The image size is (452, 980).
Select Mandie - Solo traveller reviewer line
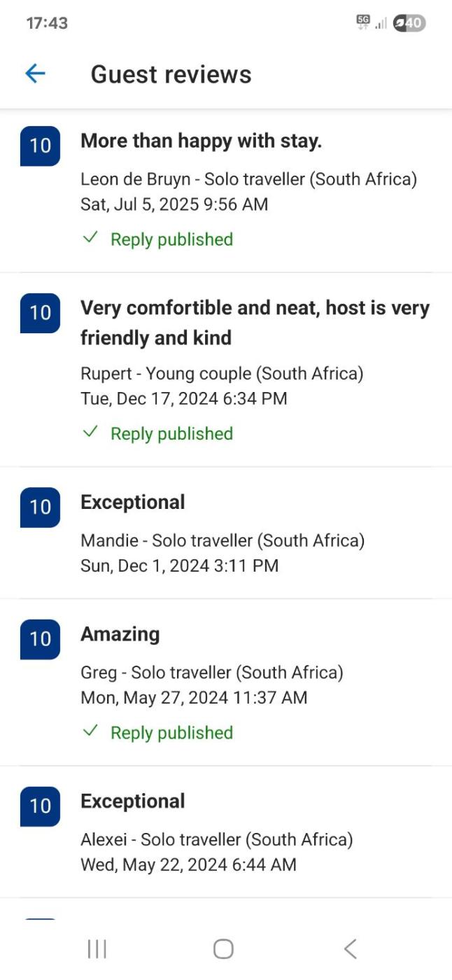point(222,540)
